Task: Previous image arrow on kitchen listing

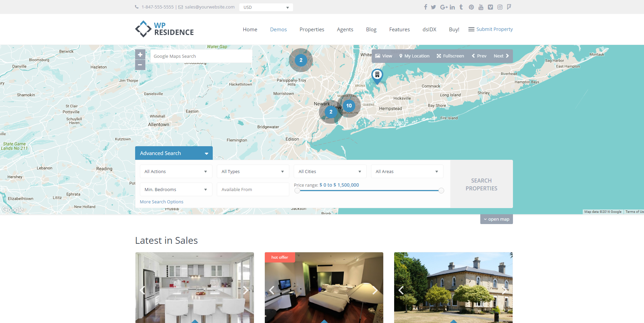Action: coord(143,290)
